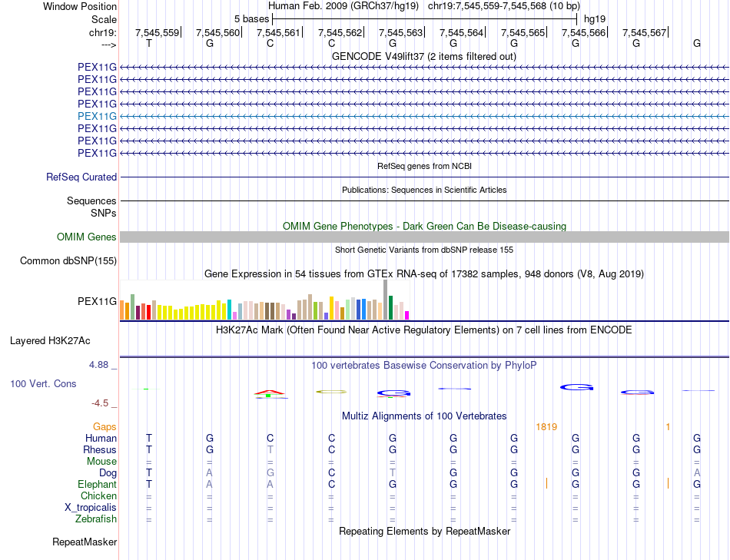Click the OMIM Gene Phenotypes green title
This screenshot has width=730, height=560.
pos(423,226)
